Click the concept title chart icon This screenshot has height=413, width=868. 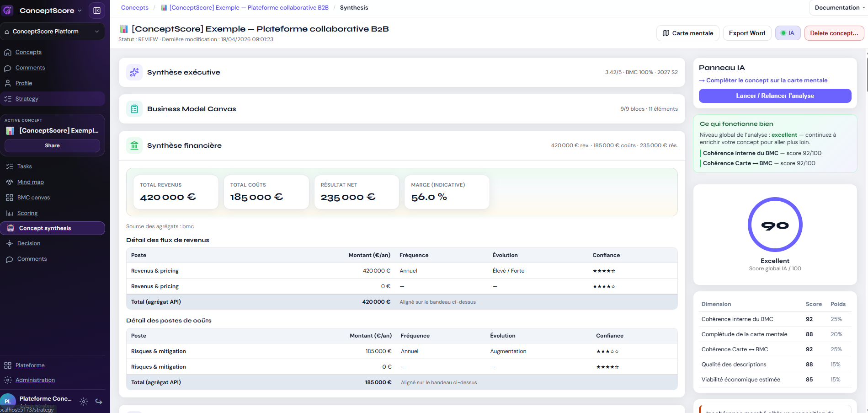tap(123, 29)
